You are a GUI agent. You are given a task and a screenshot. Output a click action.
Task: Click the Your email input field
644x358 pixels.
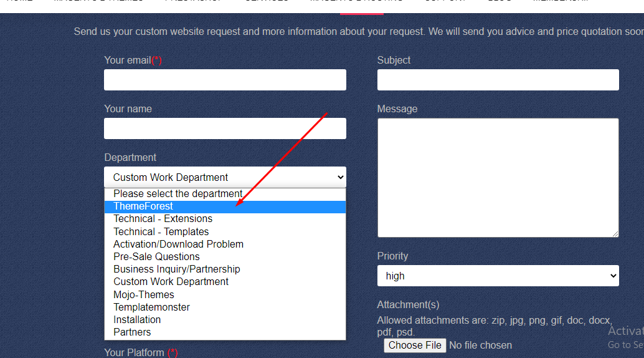tap(225, 80)
